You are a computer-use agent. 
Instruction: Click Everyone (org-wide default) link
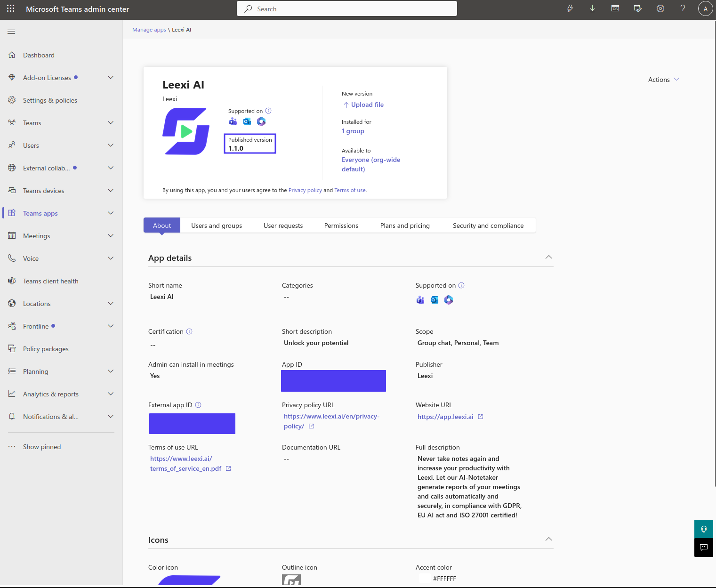(371, 164)
